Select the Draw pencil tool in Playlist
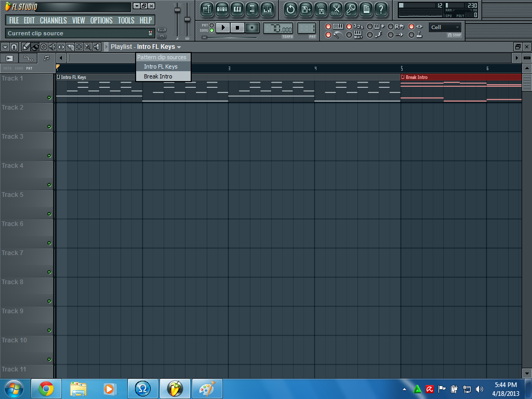 pyautogui.click(x=26, y=47)
